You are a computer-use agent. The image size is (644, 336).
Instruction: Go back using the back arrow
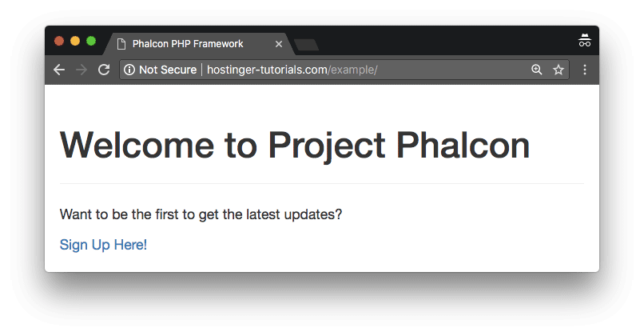pyautogui.click(x=59, y=70)
